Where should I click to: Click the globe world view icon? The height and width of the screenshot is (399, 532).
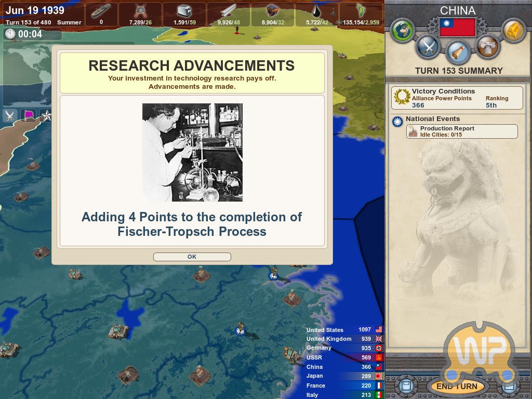coord(403,31)
